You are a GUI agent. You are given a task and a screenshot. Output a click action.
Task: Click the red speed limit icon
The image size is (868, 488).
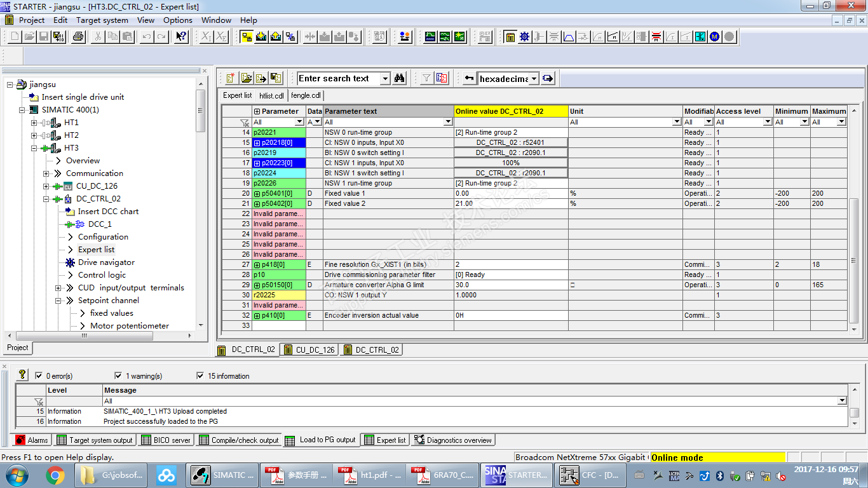pyautogui.click(x=656, y=37)
